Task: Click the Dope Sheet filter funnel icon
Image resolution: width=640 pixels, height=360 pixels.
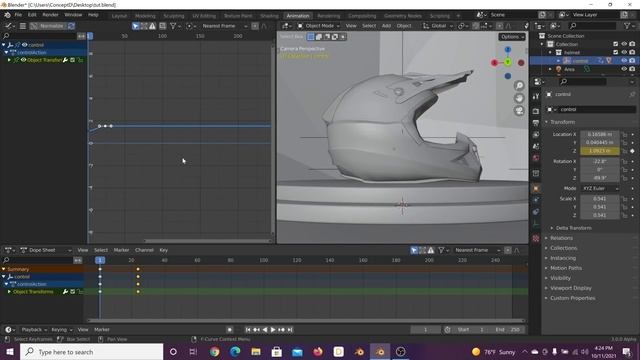Action: pyautogui.click(x=441, y=250)
